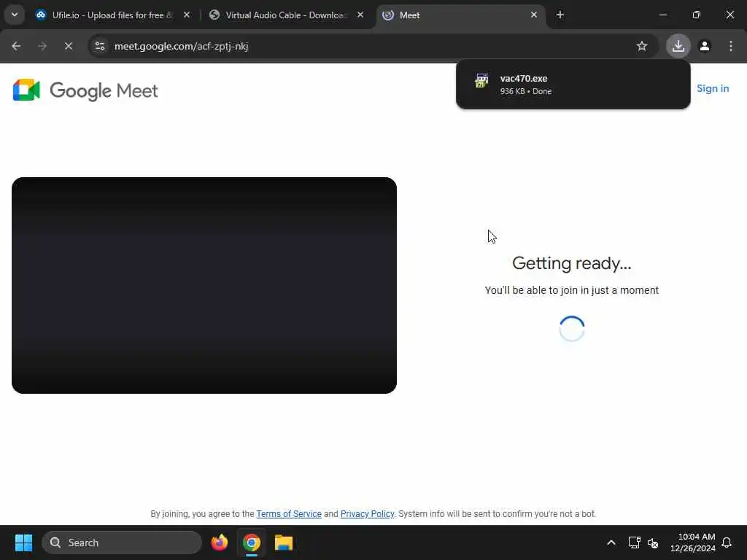747x560 pixels.
Task: Go forward to the next page
Action: point(42,46)
